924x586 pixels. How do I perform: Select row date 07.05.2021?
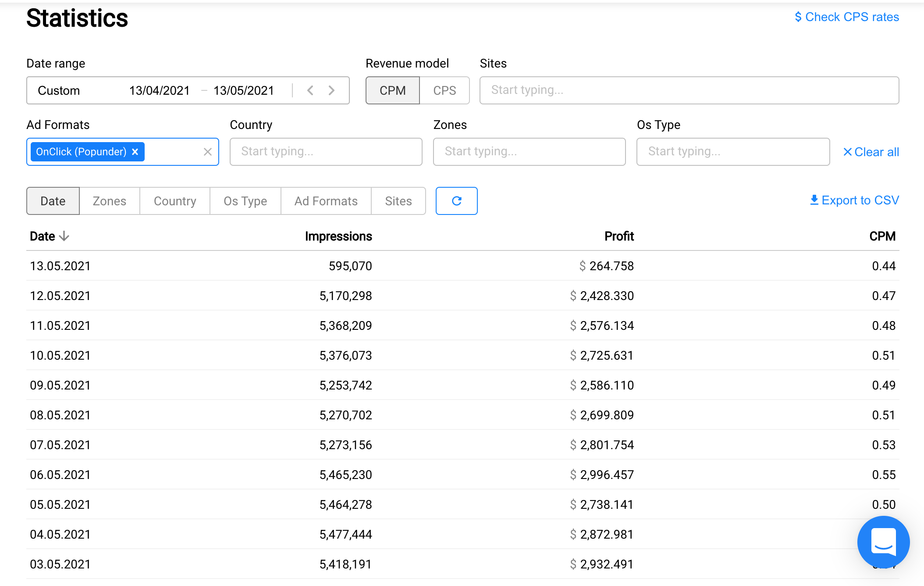coord(60,445)
